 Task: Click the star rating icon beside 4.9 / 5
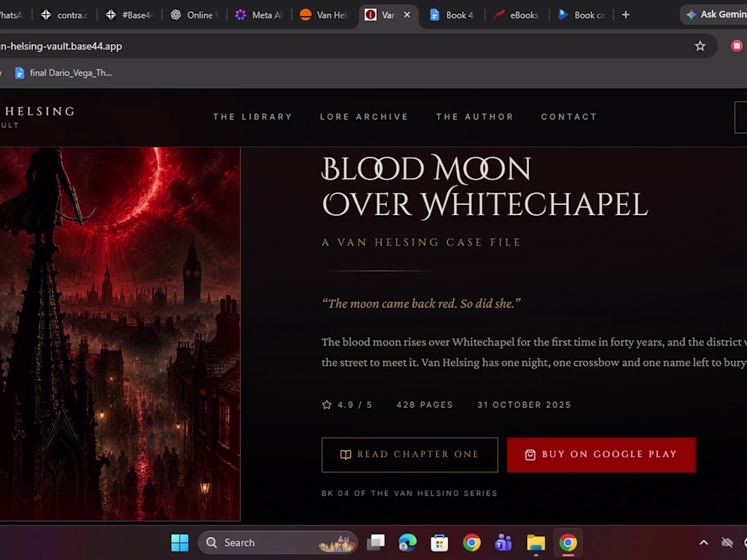pyautogui.click(x=327, y=405)
